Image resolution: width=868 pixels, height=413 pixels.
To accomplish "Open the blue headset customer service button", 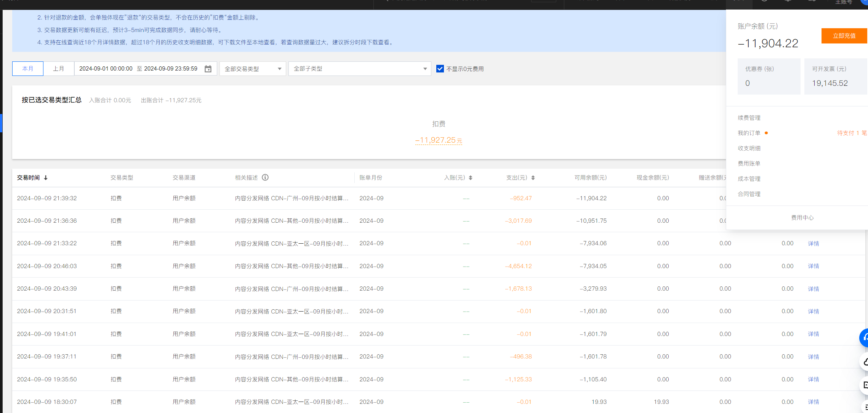I will point(864,338).
